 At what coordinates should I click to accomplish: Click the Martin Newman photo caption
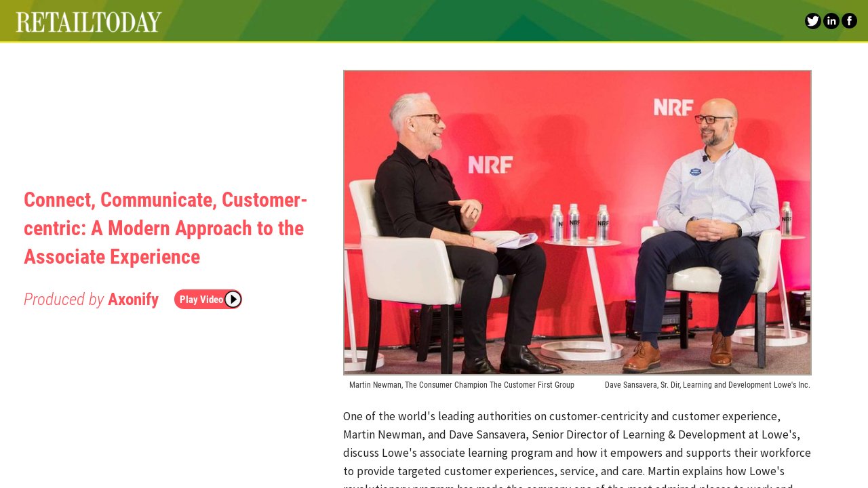point(461,385)
